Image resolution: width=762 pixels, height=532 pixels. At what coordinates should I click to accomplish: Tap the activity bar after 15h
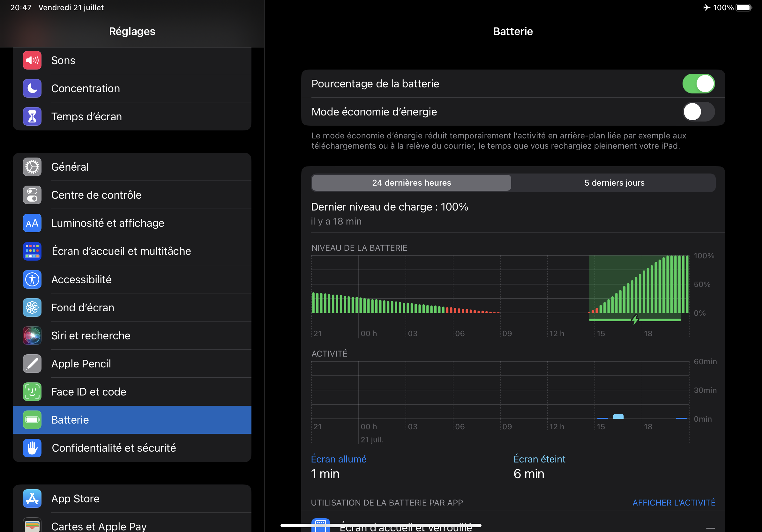click(618, 416)
